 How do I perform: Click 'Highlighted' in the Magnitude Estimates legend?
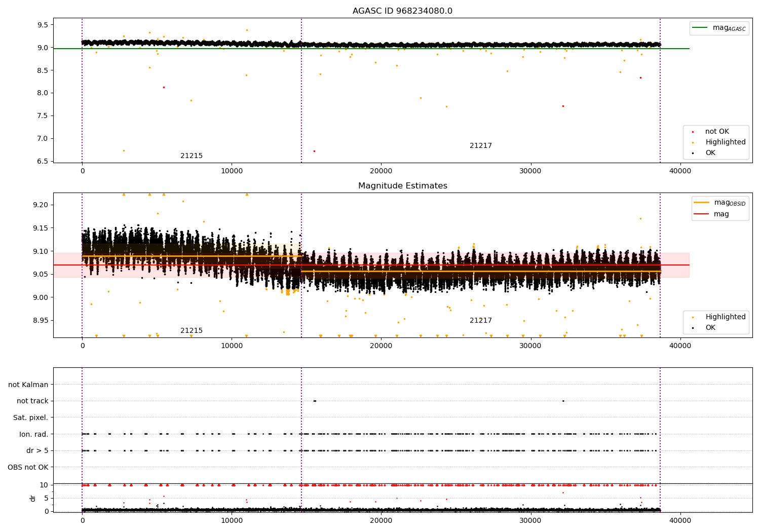tap(719, 317)
